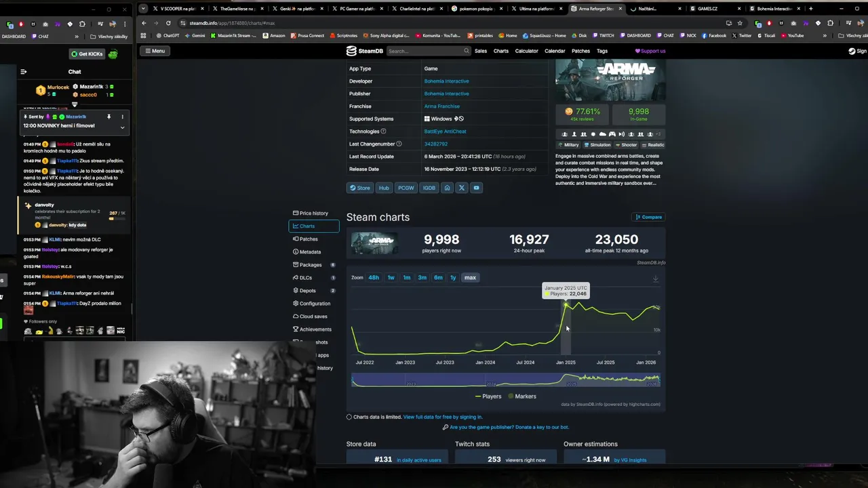Viewport: 868px width, 488px height.
Task: Click the Support us link
Action: tap(650, 51)
